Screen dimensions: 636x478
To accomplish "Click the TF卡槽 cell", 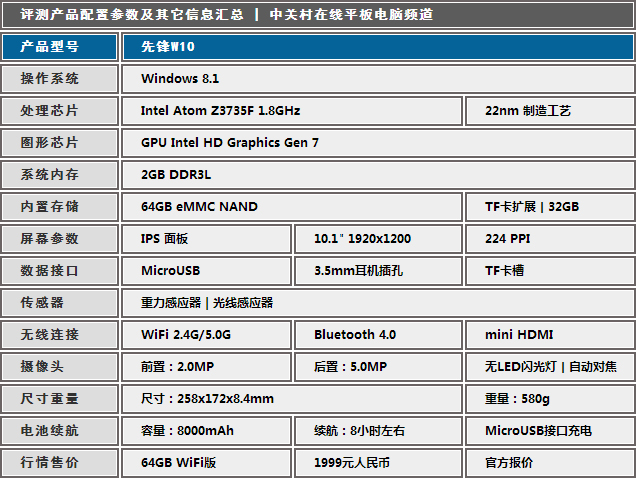I will point(550,271).
